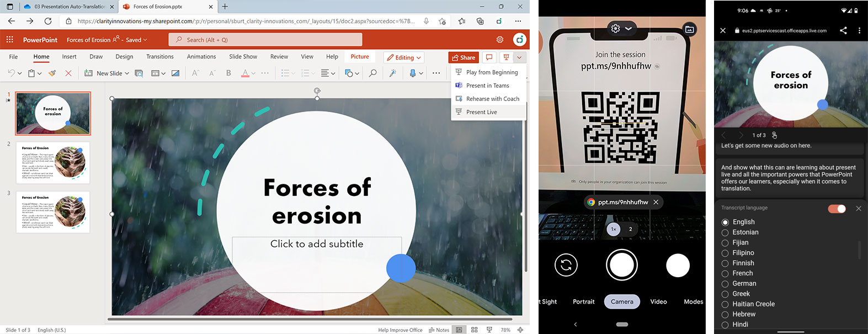868x334 pixels.
Task: Tap the switch camera icon
Action: point(566,266)
